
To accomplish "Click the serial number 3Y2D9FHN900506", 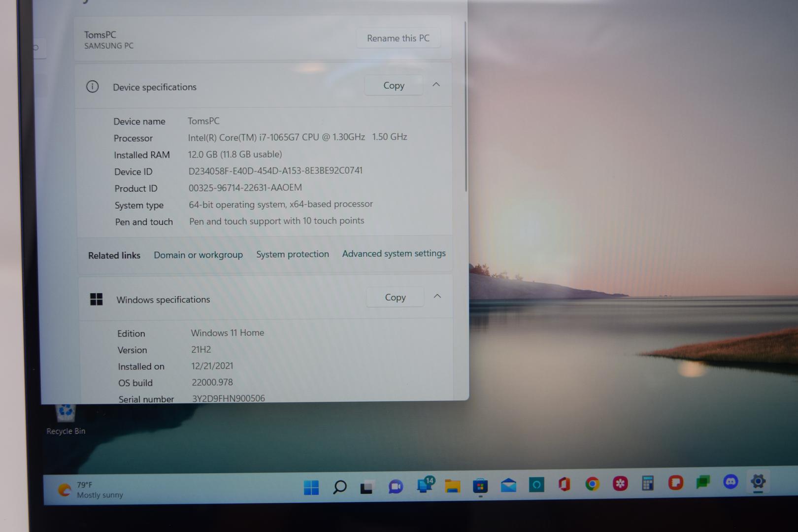I will tap(229, 398).
